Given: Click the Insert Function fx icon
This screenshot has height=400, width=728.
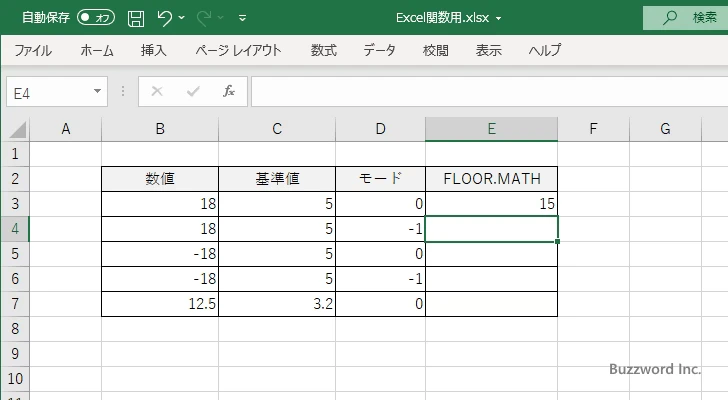Looking at the screenshot, I should pyautogui.click(x=229, y=91).
